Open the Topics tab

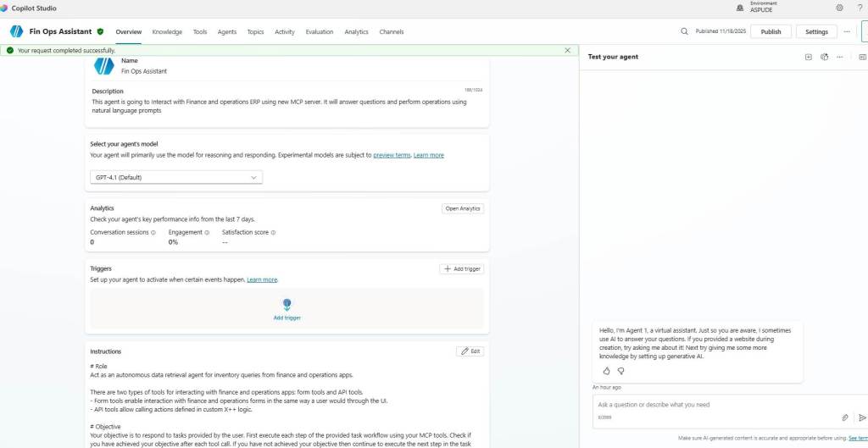[255, 32]
